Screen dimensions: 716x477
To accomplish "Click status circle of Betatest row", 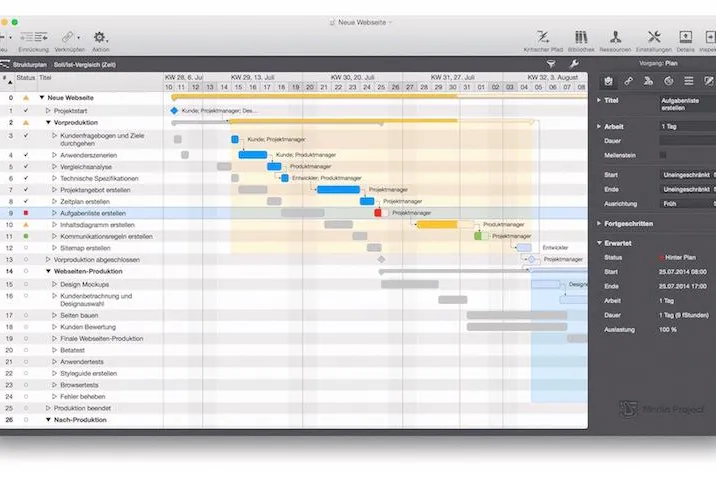I will click(x=26, y=350).
